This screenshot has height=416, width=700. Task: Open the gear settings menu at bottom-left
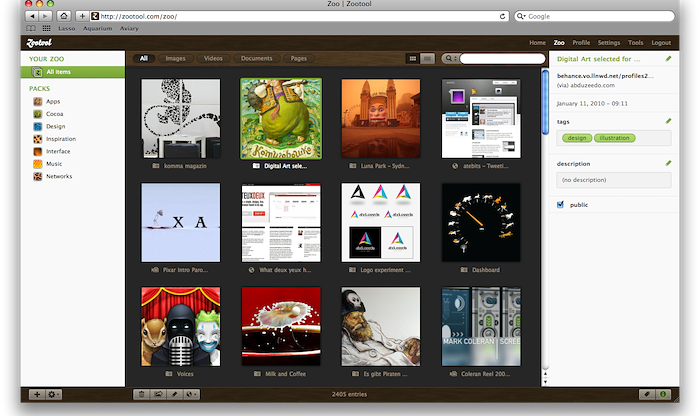click(x=52, y=395)
